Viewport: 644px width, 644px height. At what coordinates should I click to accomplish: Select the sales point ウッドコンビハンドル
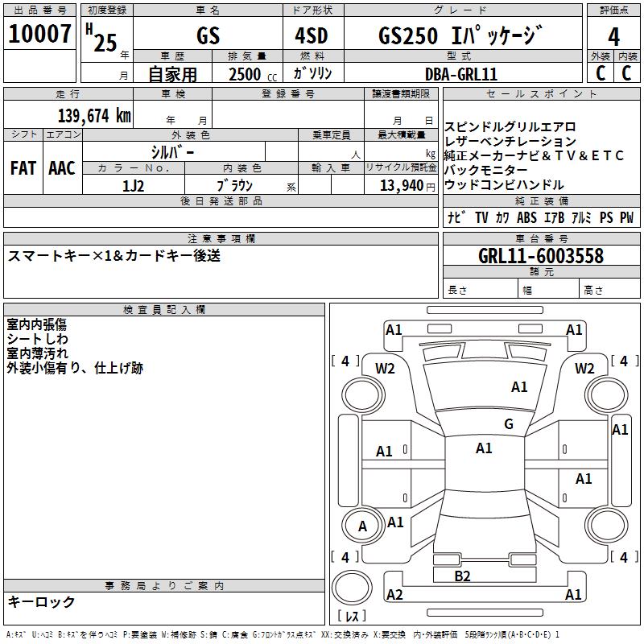(504, 185)
